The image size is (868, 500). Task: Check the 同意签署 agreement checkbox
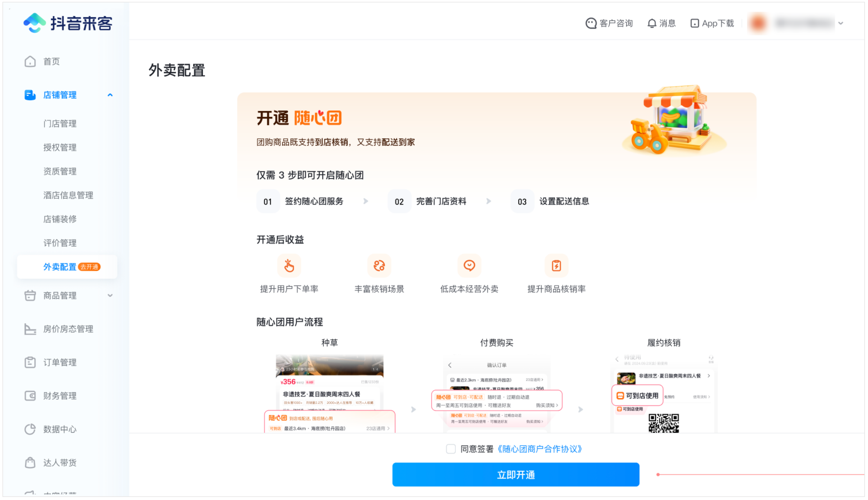click(451, 449)
